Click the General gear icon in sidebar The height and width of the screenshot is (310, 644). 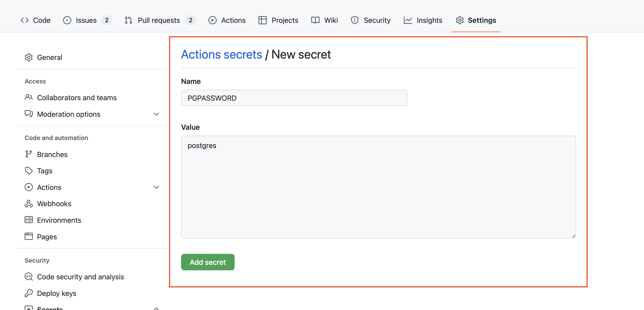(x=28, y=57)
